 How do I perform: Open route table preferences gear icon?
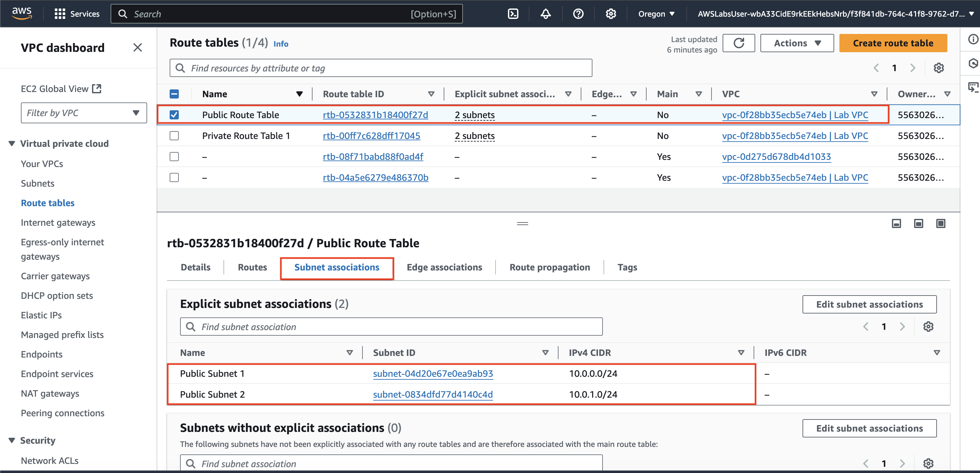939,68
